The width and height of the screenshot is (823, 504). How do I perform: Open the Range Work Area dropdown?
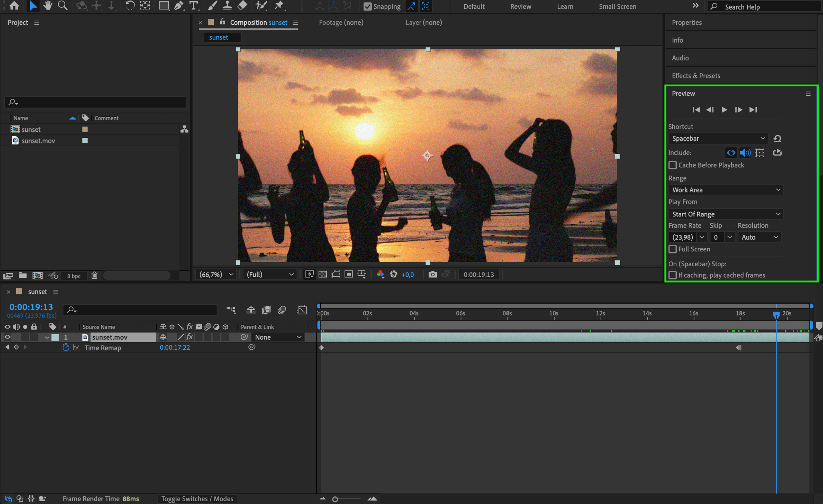coord(726,190)
